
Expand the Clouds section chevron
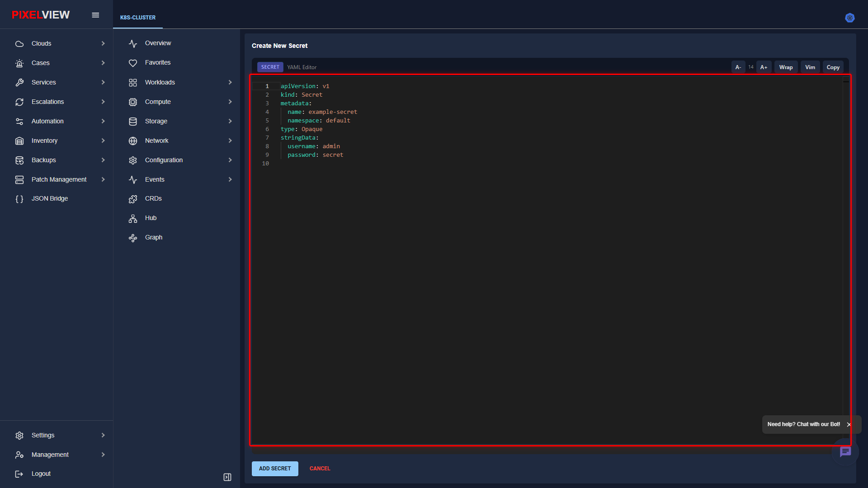tap(103, 43)
